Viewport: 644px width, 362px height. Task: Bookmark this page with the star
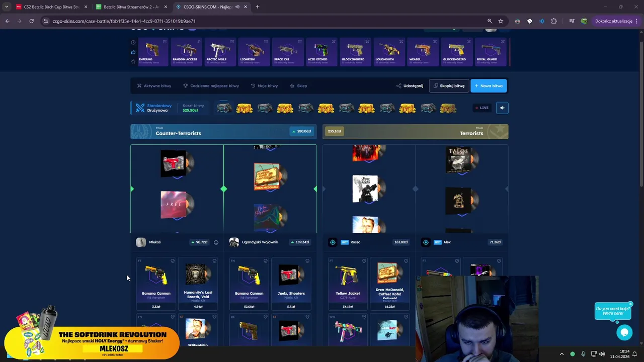[501, 21]
